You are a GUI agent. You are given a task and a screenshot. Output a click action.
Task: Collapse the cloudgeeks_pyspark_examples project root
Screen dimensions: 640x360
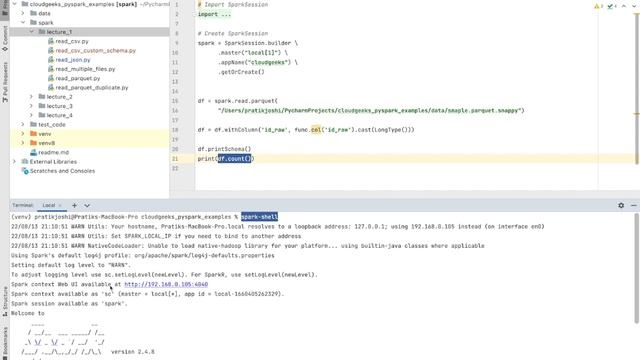(14, 4)
